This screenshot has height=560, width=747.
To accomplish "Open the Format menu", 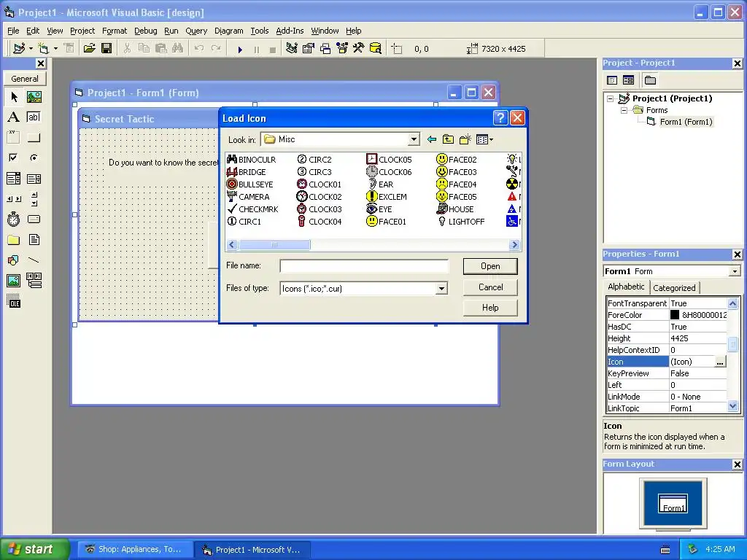I will (115, 31).
